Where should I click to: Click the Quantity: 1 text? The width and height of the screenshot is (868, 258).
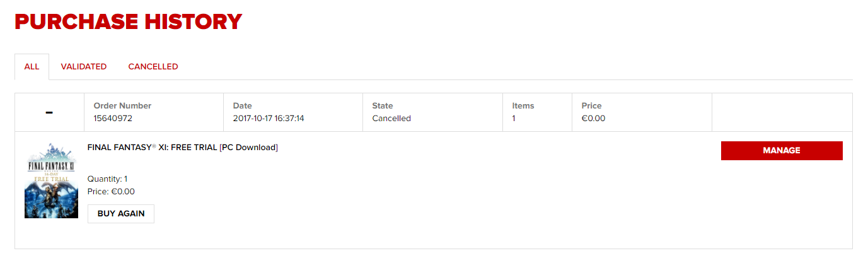click(x=107, y=179)
